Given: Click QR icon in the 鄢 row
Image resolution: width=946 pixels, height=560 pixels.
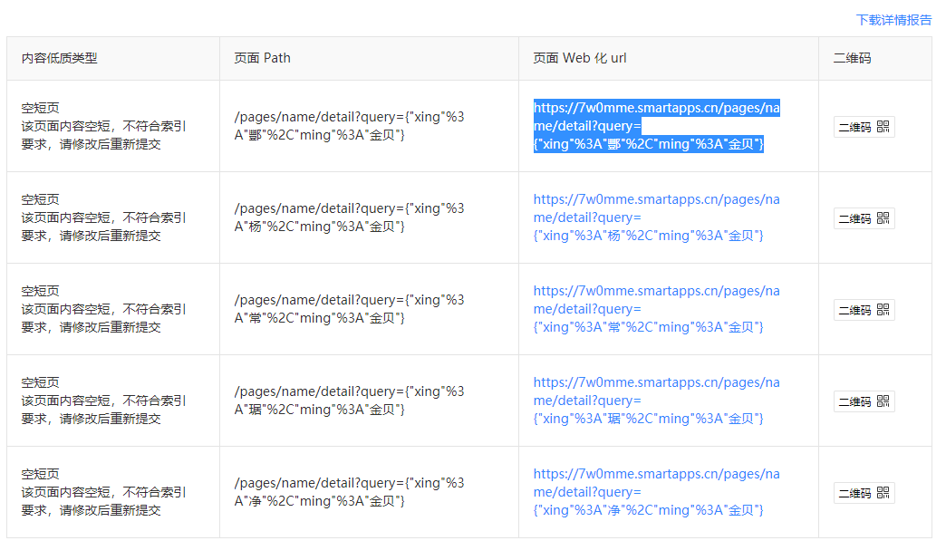Looking at the screenshot, I should coord(883,127).
